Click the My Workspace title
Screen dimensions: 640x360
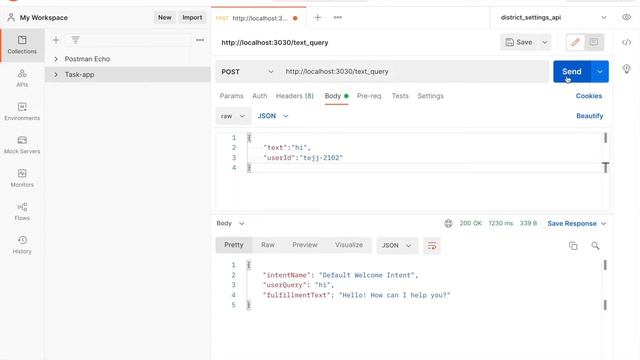point(44,18)
